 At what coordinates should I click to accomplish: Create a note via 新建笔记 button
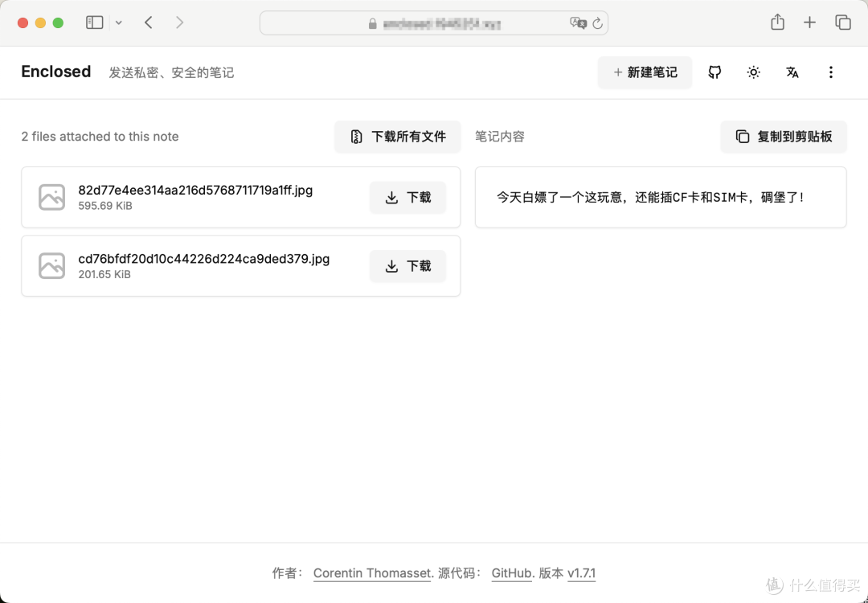coord(645,72)
